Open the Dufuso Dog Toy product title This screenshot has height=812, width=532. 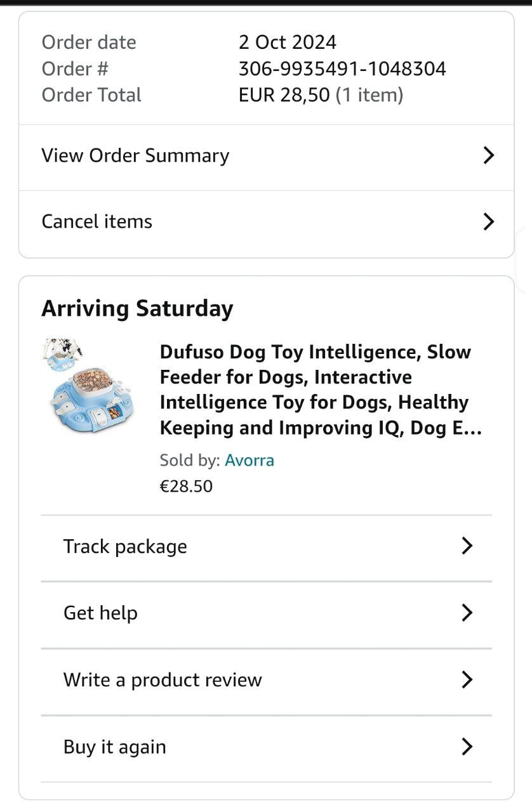coord(321,390)
